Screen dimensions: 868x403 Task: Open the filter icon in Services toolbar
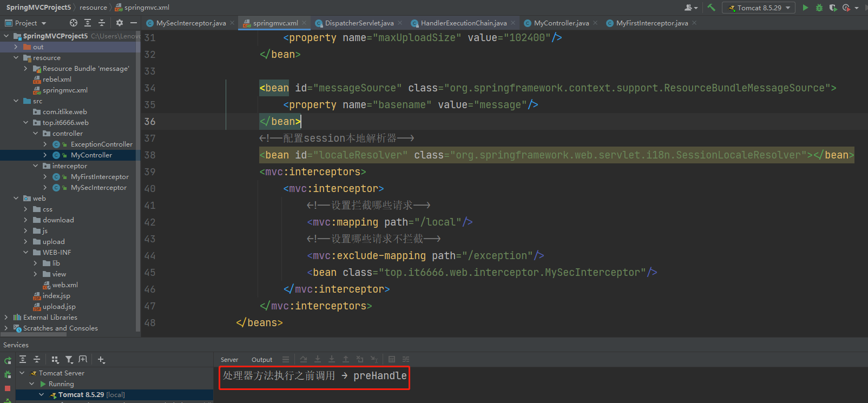(69, 359)
